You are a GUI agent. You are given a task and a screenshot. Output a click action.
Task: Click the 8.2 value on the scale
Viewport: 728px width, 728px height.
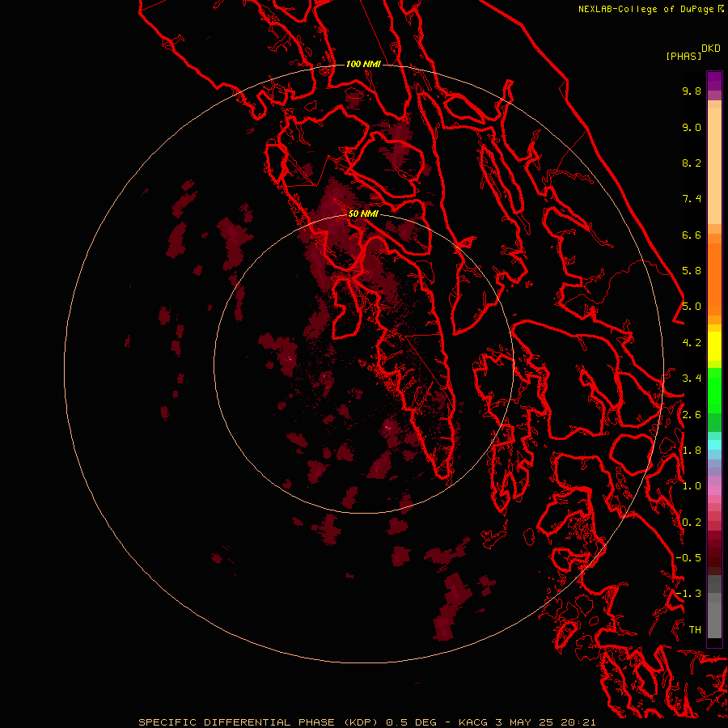click(x=692, y=163)
